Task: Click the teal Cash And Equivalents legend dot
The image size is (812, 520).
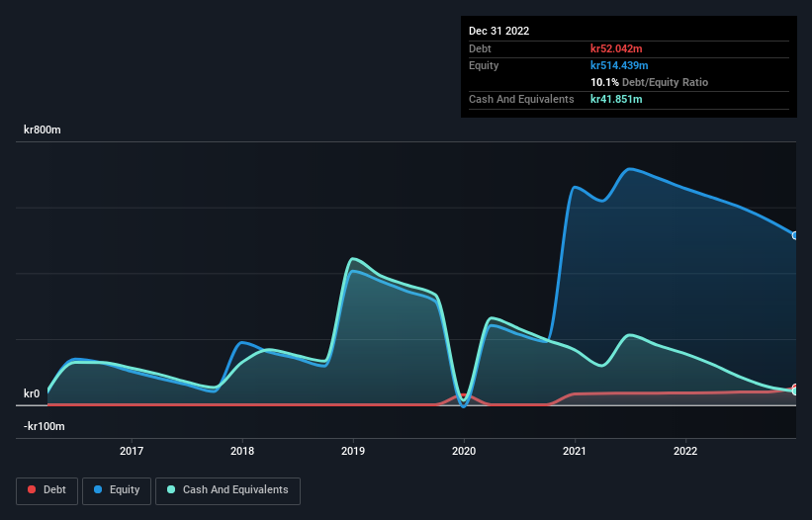Action: (171, 489)
